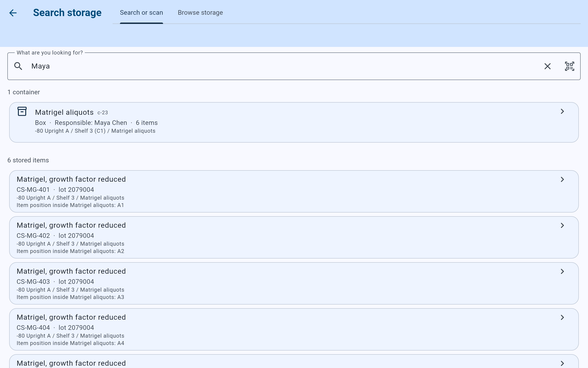Select the CS-MG-403 lot 2079004 text
Image resolution: width=588 pixels, height=368 pixels.
(55, 282)
